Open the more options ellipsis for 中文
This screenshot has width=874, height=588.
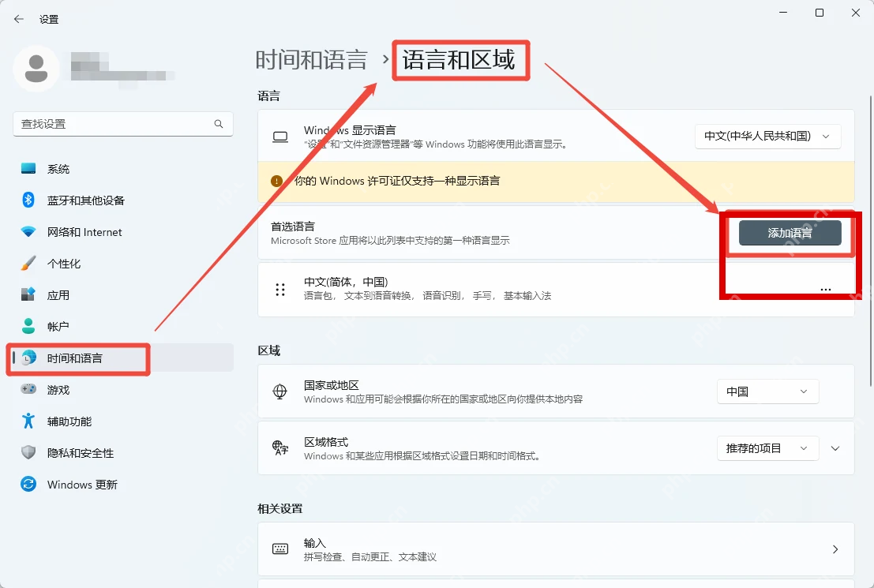[x=826, y=289]
